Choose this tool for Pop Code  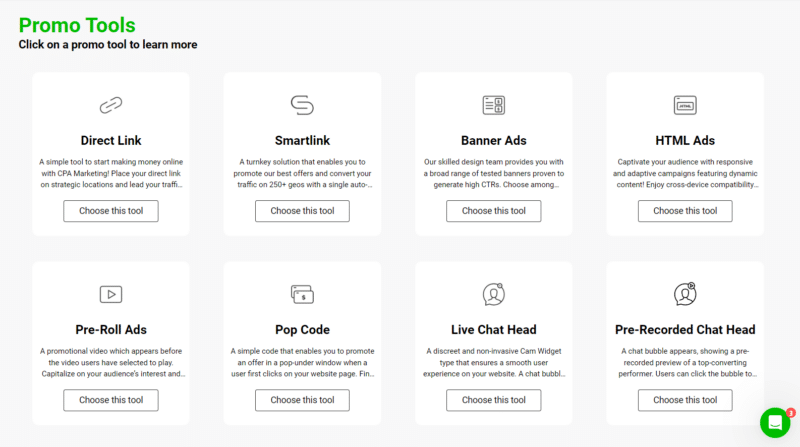pos(302,400)
